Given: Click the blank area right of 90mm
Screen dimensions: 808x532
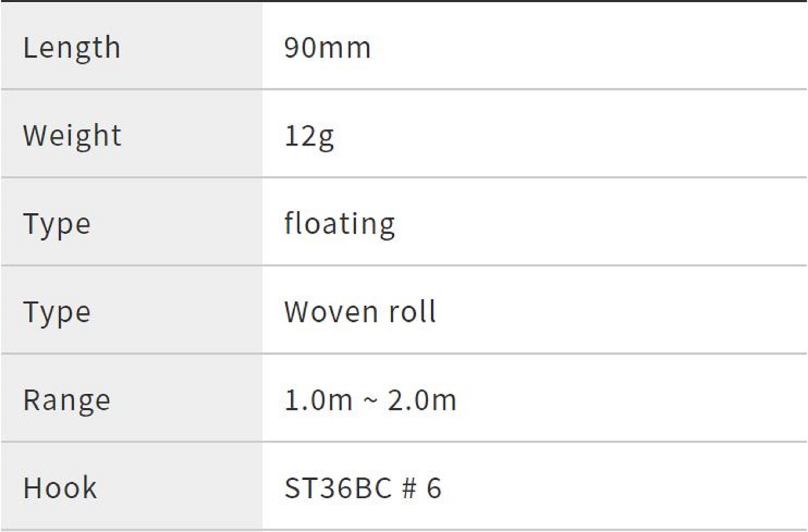Looking at the screenshot, I should 586,48.
